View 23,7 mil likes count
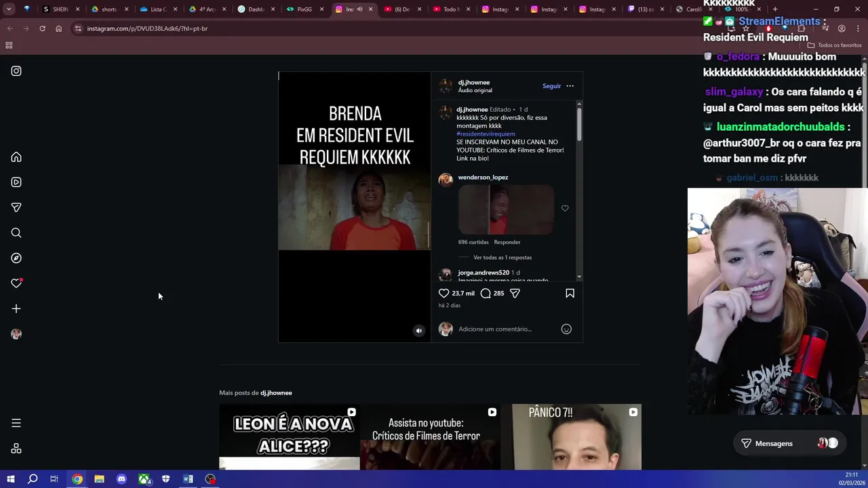 tap(463, 293)
